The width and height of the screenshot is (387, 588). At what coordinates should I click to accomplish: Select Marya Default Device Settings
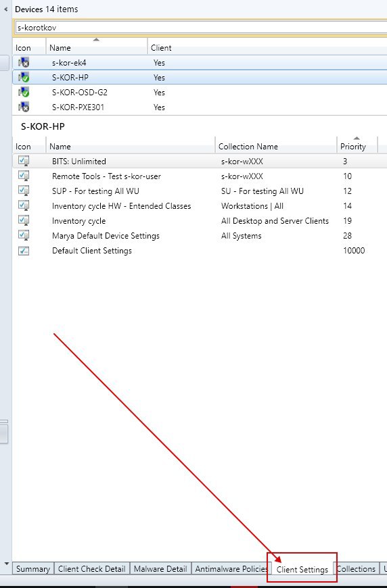point(106,235)
